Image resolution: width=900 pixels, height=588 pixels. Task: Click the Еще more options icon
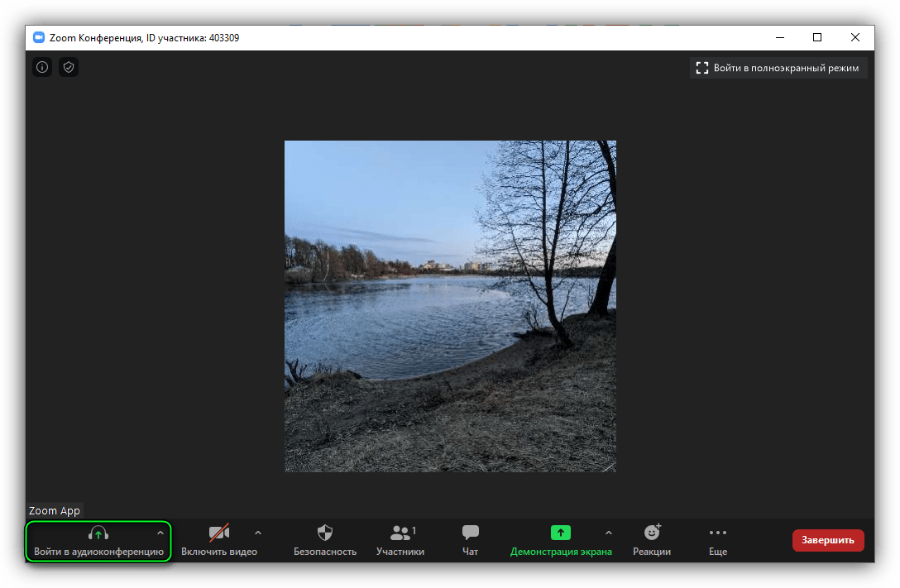[718, 541]
